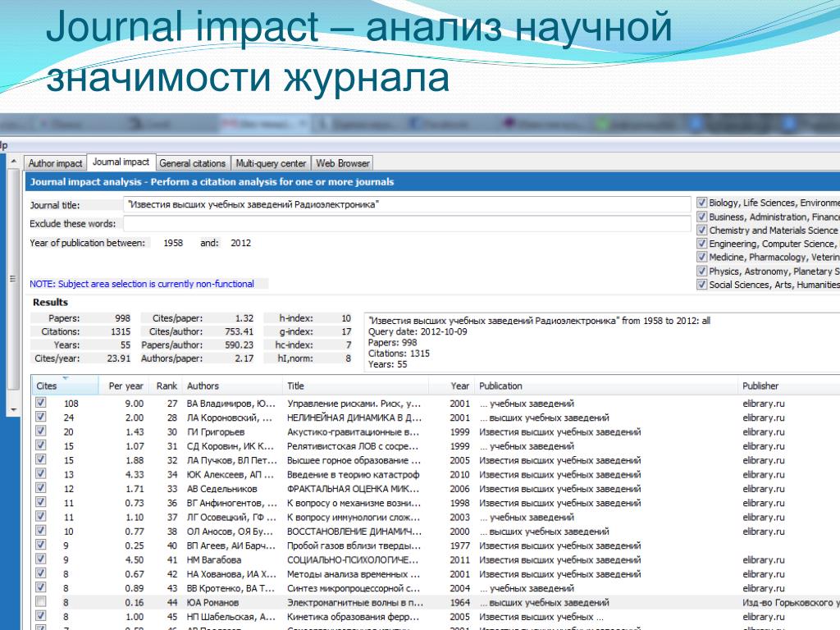Screen dimensions: 840x630
Task: Toggle Medicine, Pharmacology checkbox
Action: click(x=702, y=257)
